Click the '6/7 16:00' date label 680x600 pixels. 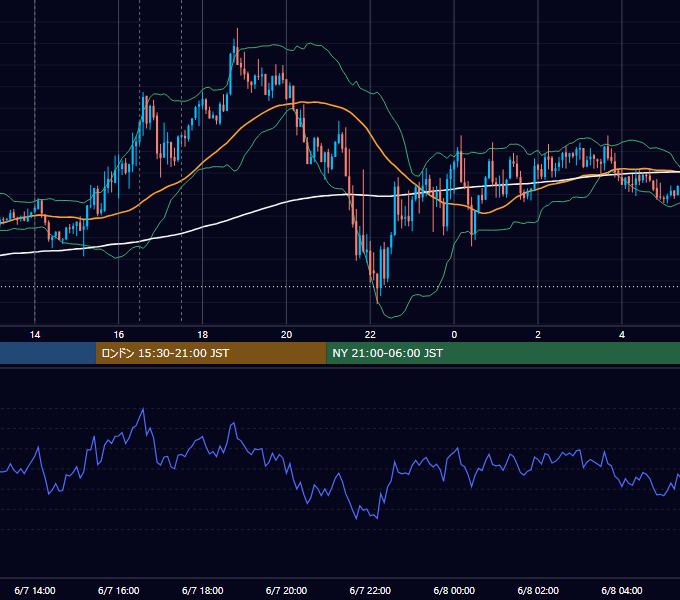[118, 590]
